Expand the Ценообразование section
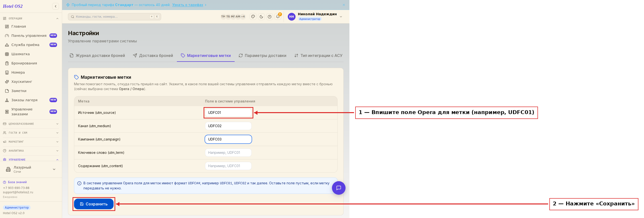Viewport: 644px width, 218px height. [x=31, y=124]
